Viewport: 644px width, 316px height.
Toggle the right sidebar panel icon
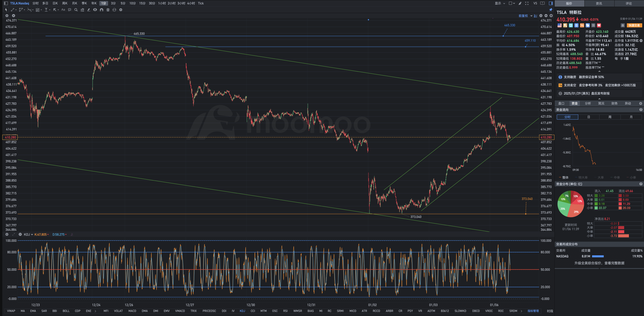(x=551, y=3)
